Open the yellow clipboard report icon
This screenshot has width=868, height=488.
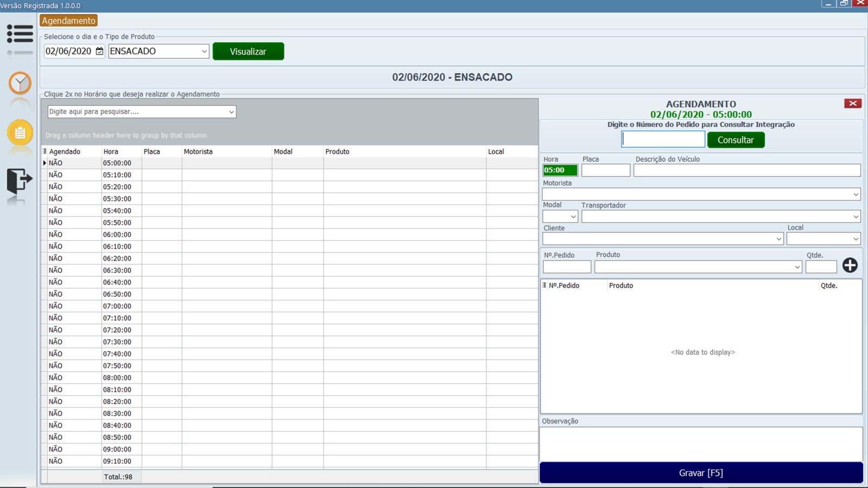pos(20,132)
